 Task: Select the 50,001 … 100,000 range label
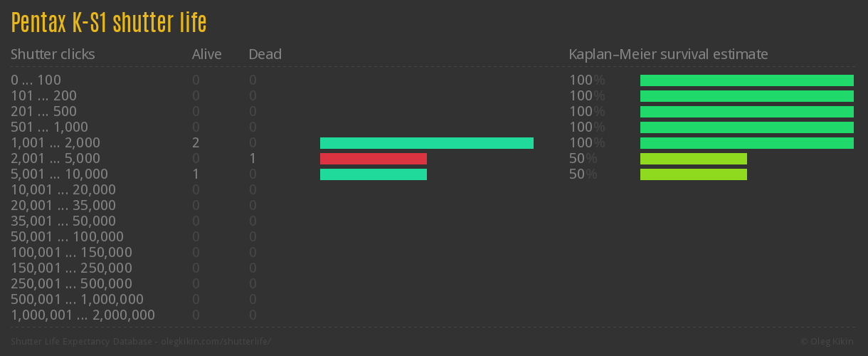(x=67, y=237)
